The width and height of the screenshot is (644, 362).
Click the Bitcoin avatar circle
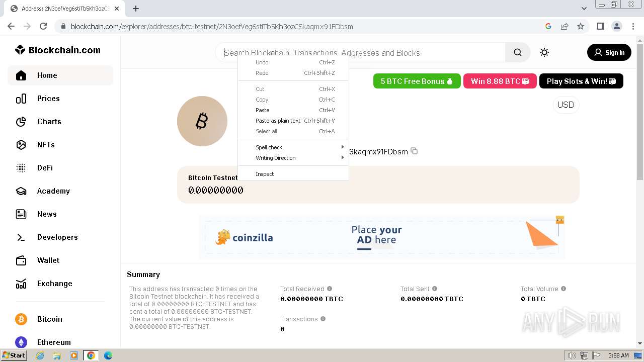pos(202,121)
